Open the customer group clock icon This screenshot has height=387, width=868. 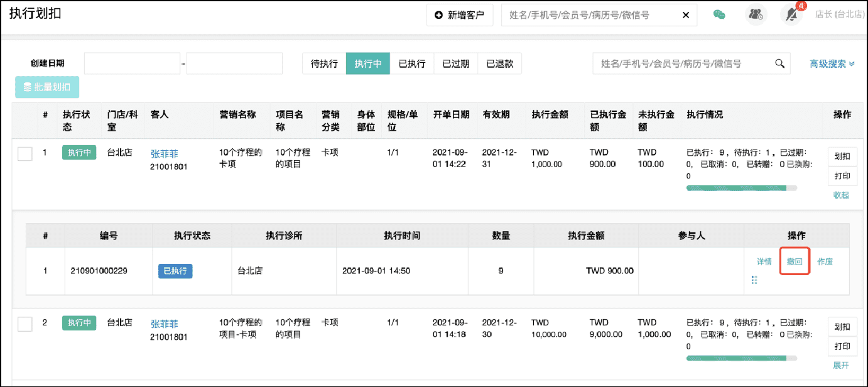756,15
